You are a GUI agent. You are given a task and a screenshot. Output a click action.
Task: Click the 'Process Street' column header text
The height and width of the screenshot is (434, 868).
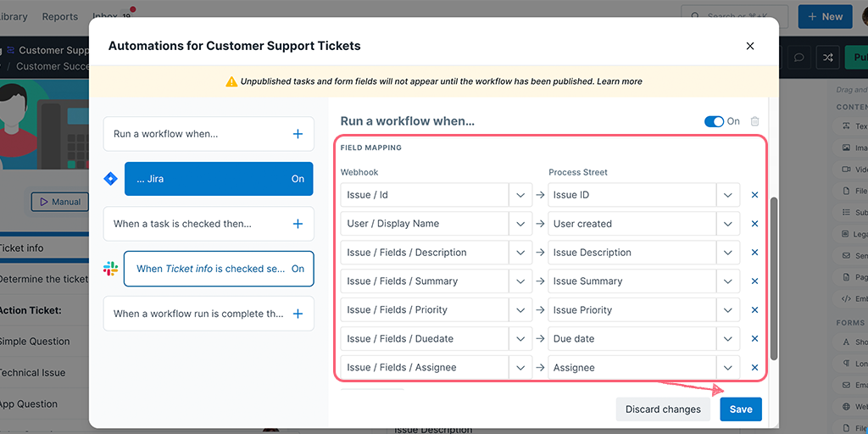pos(578,172)
